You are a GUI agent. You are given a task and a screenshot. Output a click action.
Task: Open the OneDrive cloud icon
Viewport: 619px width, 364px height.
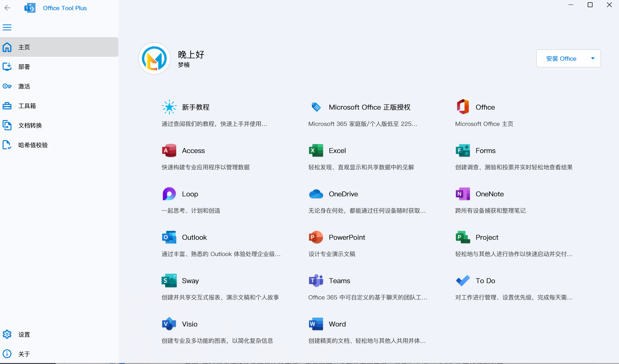316,194
